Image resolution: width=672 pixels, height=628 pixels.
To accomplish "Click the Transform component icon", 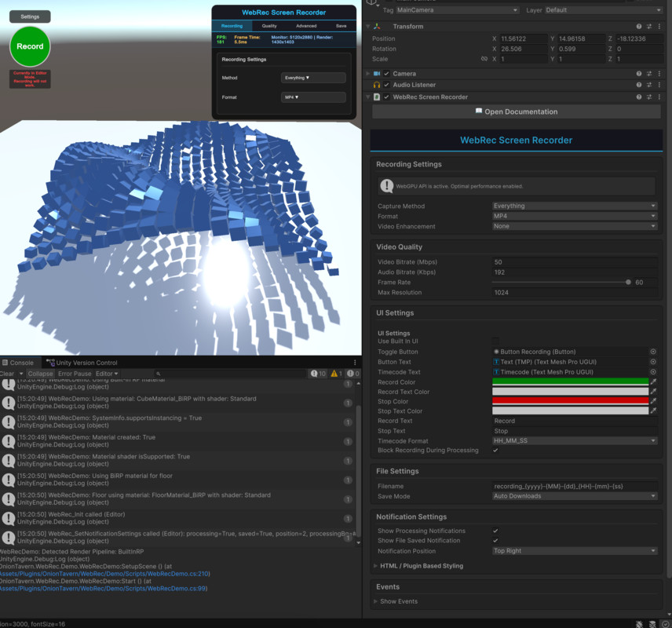I will tap(378, 26).
